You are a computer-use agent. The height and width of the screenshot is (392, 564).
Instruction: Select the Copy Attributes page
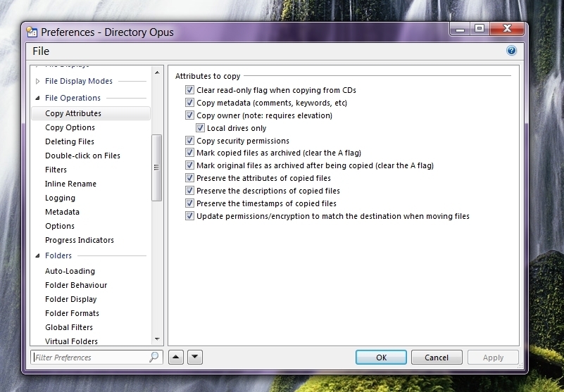[x=91, y=113]
